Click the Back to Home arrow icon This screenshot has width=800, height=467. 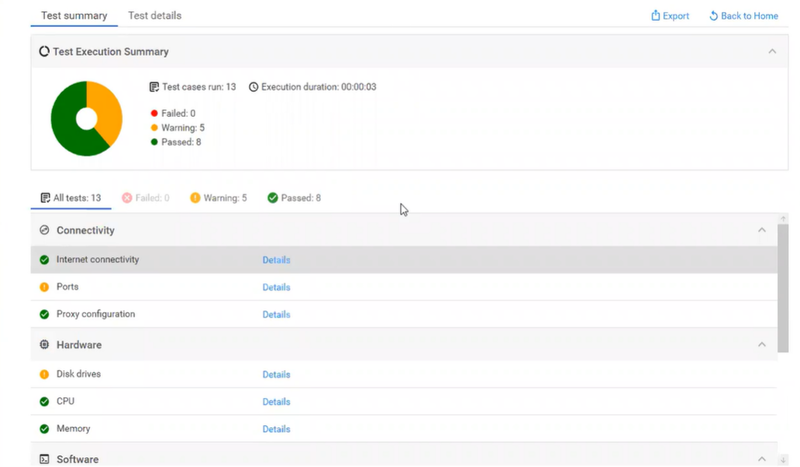tap(714, 16)
